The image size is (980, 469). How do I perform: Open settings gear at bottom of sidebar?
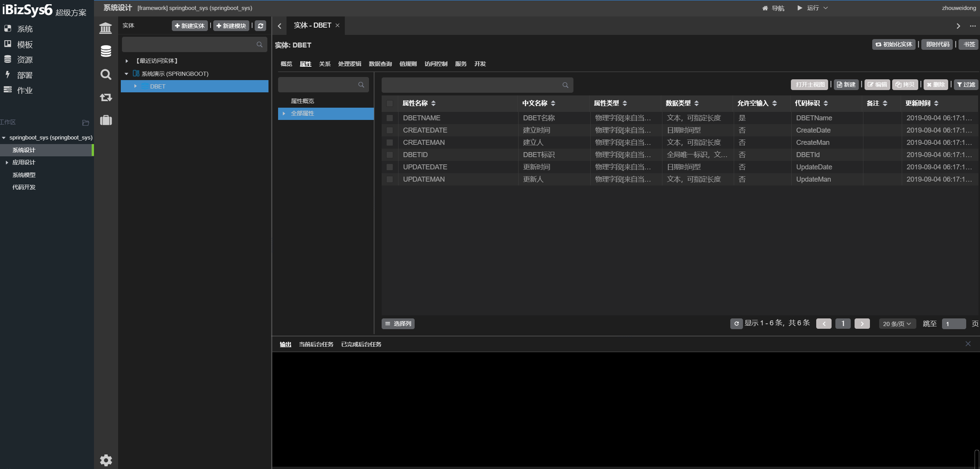[x=106, y=460]
